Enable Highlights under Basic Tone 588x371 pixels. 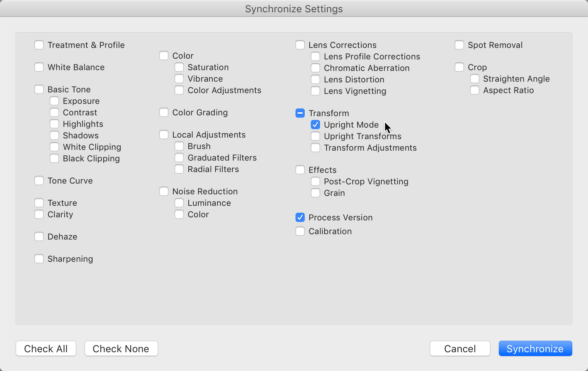coord(54,124)
